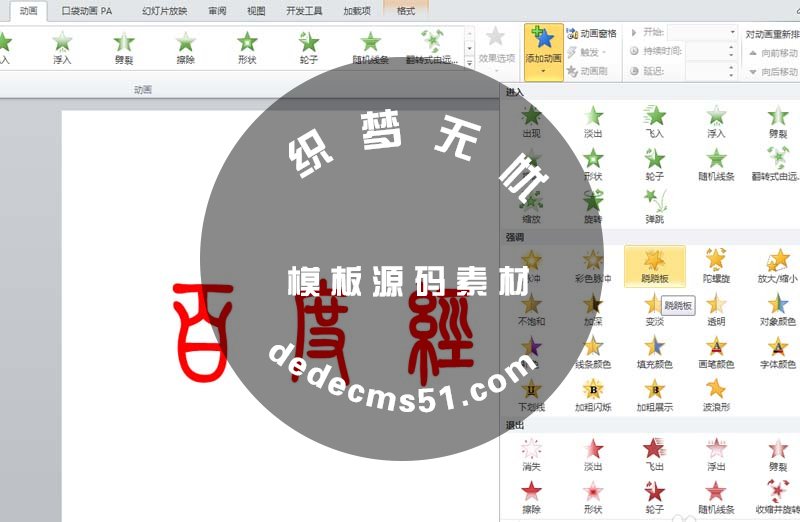The height and width of the screenshot is (522, 800).
Task: Pick 浮入 in the ribbon animation gallery
Action: (62, 47)
